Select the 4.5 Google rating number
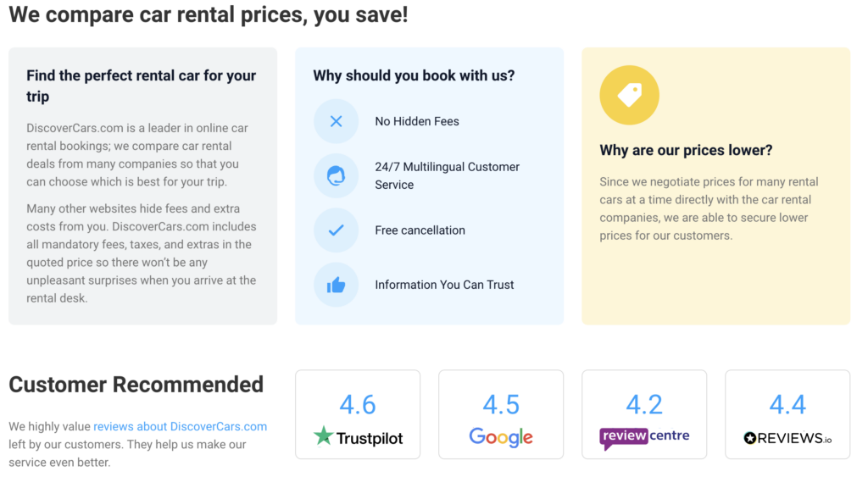 click(x=501, y=404)
